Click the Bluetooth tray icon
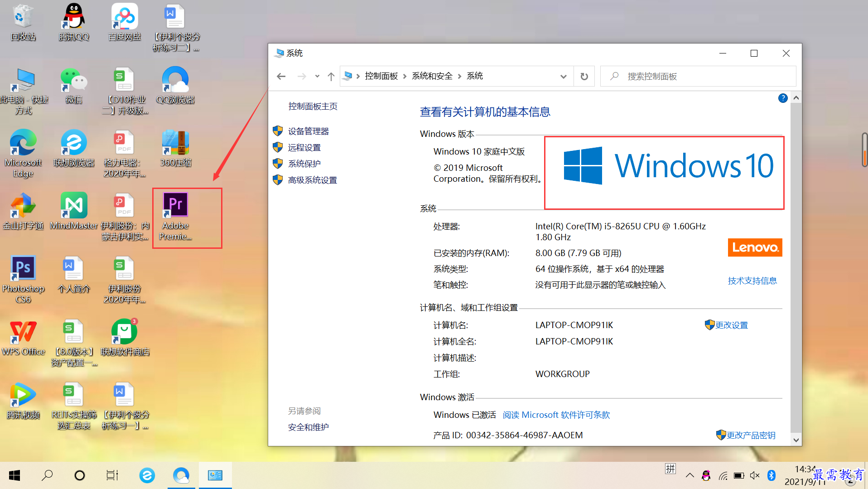This screenshot has height=489, width=868. tap(772, 475)
